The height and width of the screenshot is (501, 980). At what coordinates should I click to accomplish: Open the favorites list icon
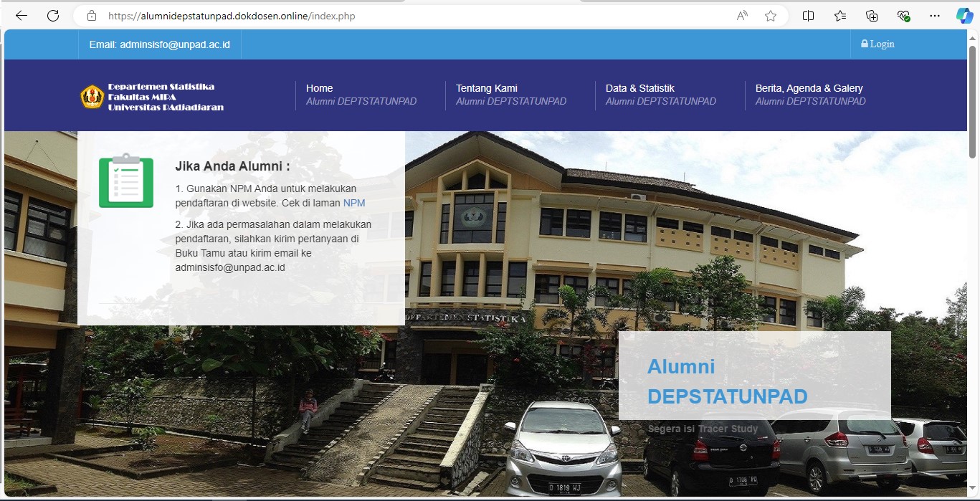pos(840,16)
